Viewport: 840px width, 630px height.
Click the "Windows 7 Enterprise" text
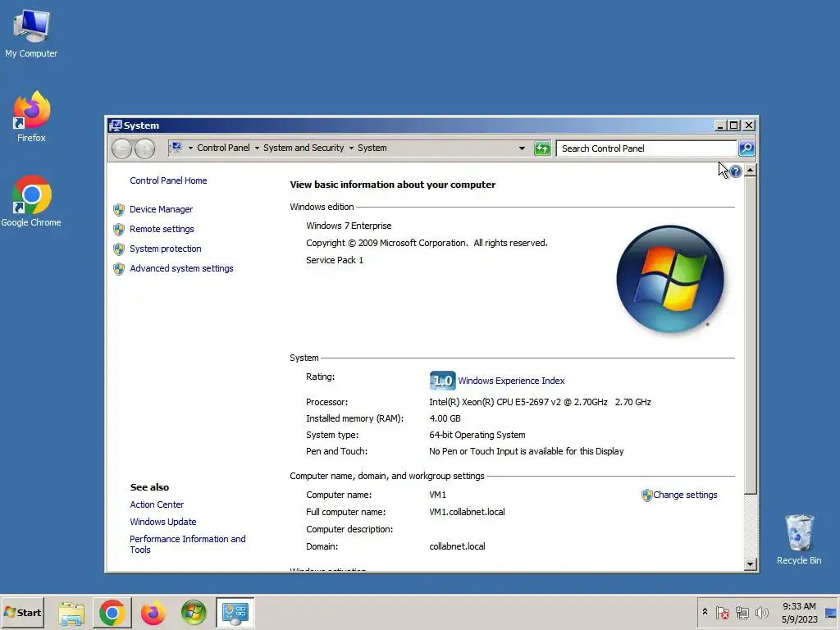(349, 226)
